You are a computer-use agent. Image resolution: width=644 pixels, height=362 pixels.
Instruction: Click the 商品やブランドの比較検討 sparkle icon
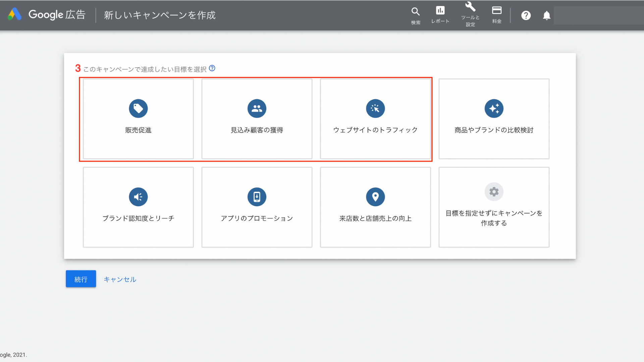[x=494, y=108]
